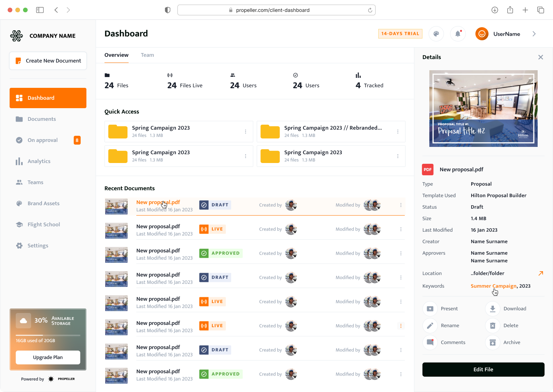Image resolution: width=553 pixels, height=392 pixels.
Task: Click the storage usage progress bar
Action: coord(48,335)
